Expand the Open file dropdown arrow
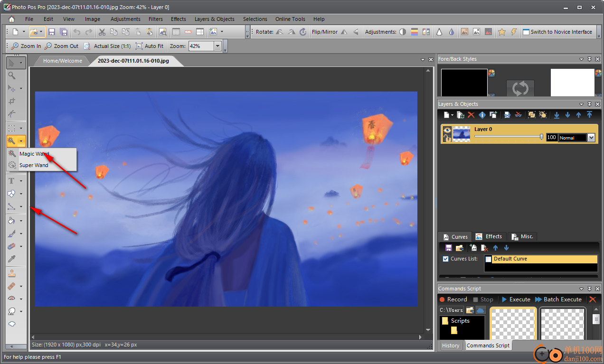The image size is (604, 364). coord(41,32)
